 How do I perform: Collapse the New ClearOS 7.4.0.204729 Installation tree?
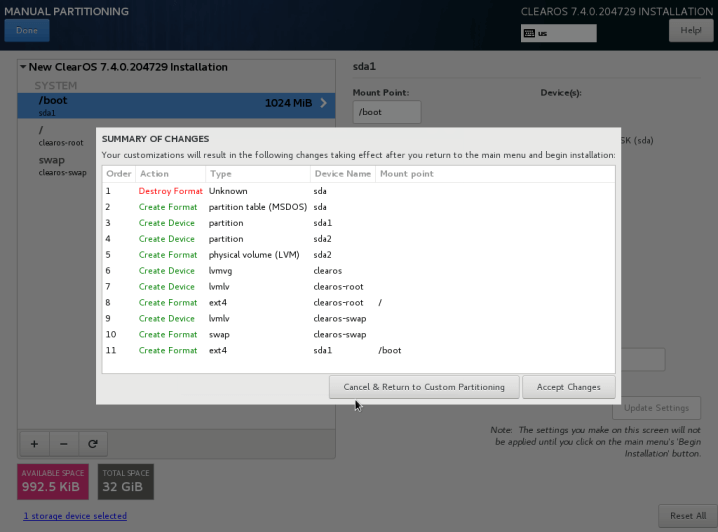[23, 67]
